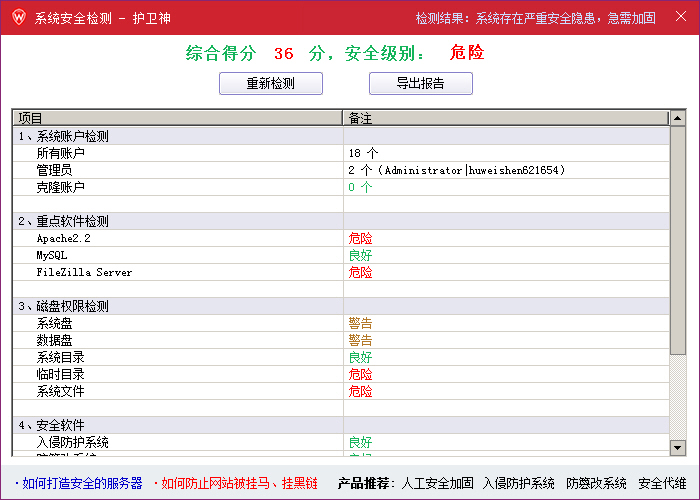Screen dimensions: 700x500
Task: Select the 入侵防护系统 row in the list
Action: (x=342, y=442)
